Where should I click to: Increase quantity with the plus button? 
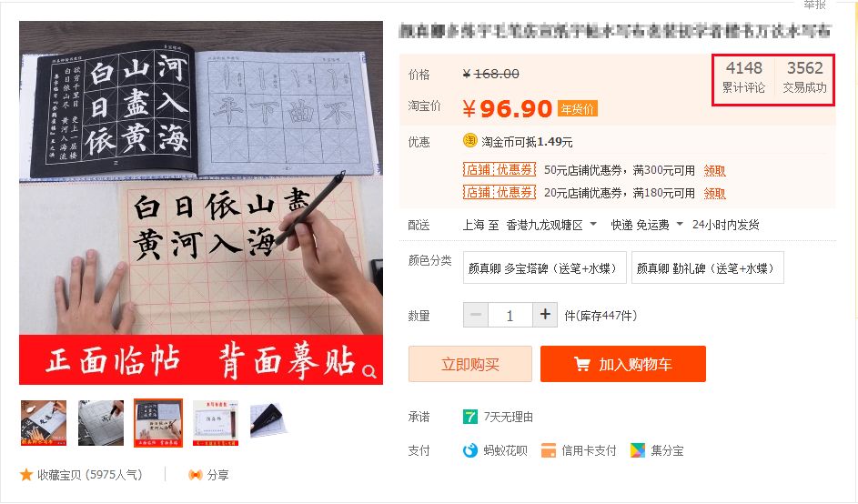(545, 315)
